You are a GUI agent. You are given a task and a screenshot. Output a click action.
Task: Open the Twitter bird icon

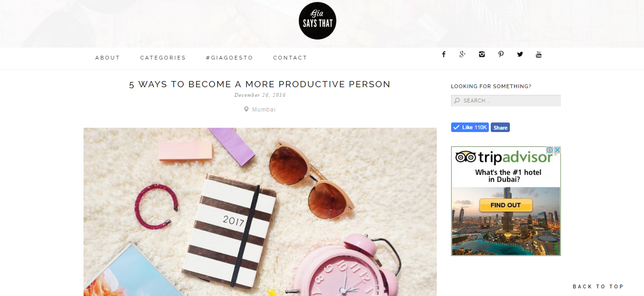coord(520,54)
